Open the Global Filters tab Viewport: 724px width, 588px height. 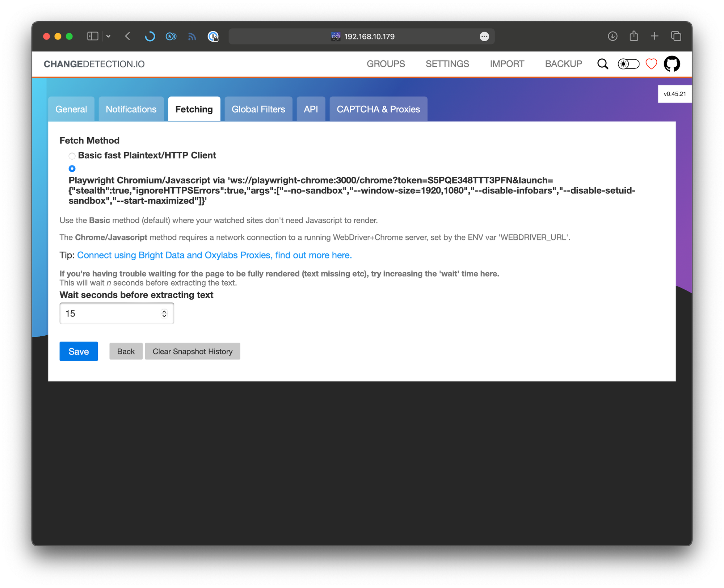[258, 109]
